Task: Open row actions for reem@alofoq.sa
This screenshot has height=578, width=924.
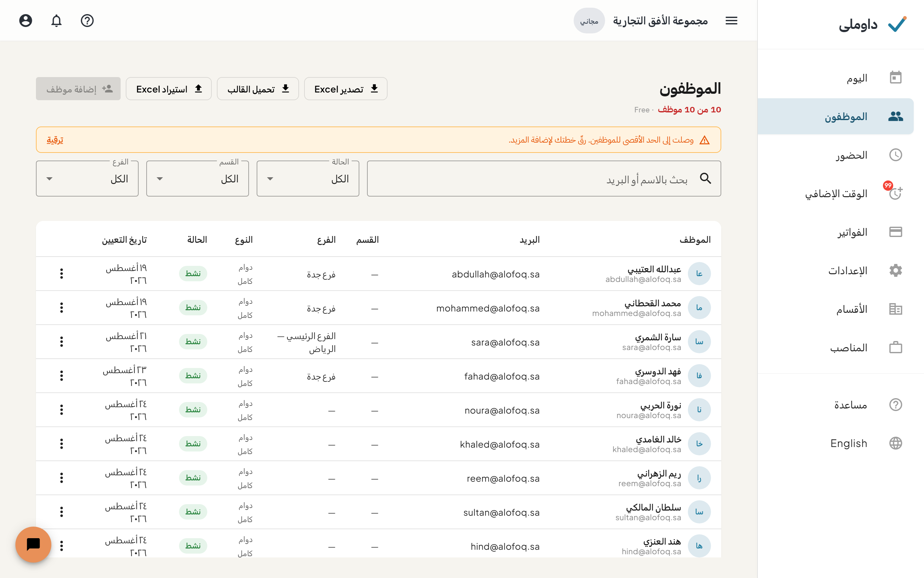Action: pos(62,477)
